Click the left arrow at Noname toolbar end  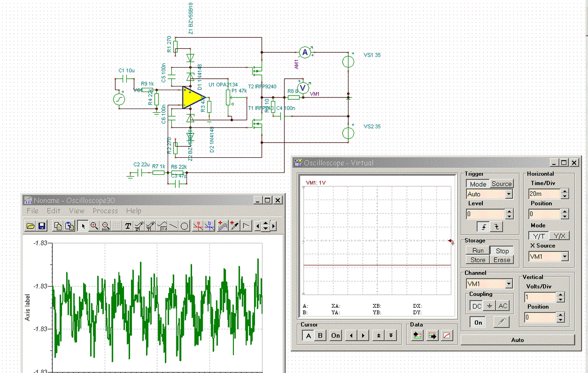[x=258, y=226]
